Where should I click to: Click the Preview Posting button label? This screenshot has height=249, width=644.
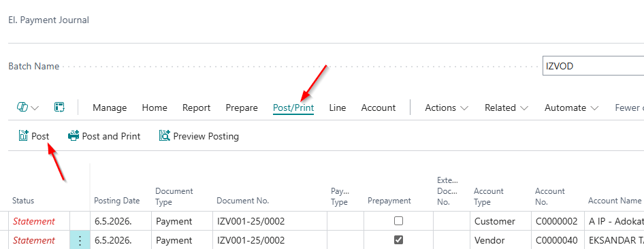pyautogui.click(x=206, y=136)
